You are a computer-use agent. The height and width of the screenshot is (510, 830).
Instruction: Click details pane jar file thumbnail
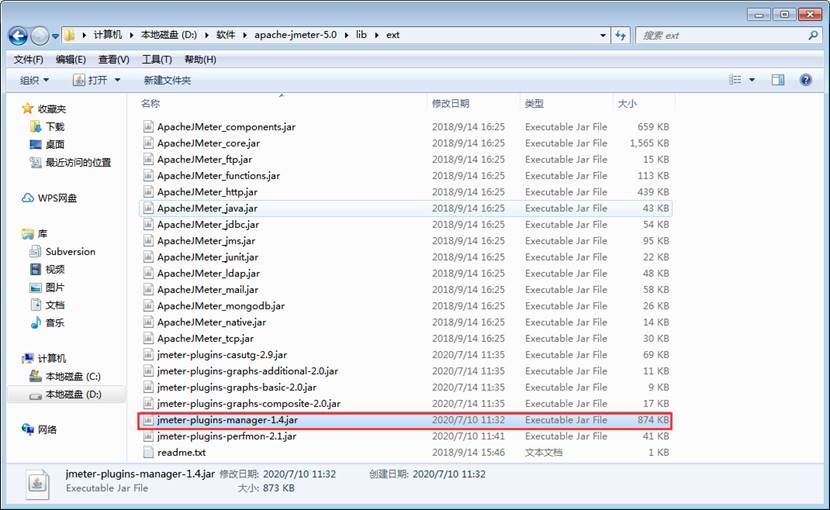[38, 484]
